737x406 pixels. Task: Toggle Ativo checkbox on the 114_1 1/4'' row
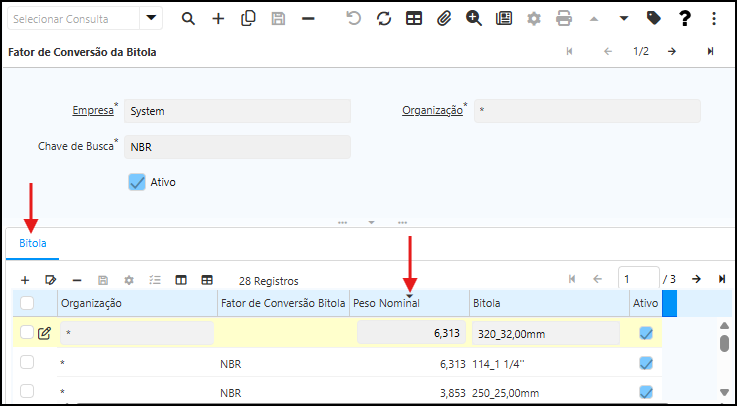click(645, 362)
